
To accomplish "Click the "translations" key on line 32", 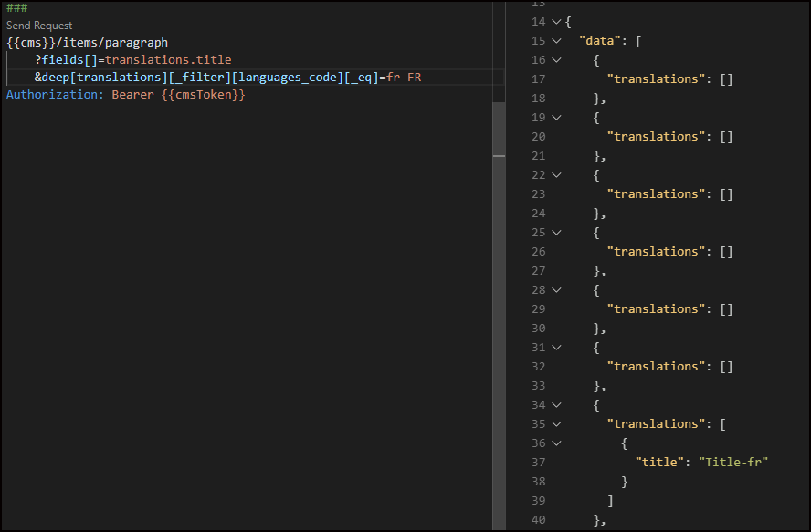I will (x=656, y=367).
